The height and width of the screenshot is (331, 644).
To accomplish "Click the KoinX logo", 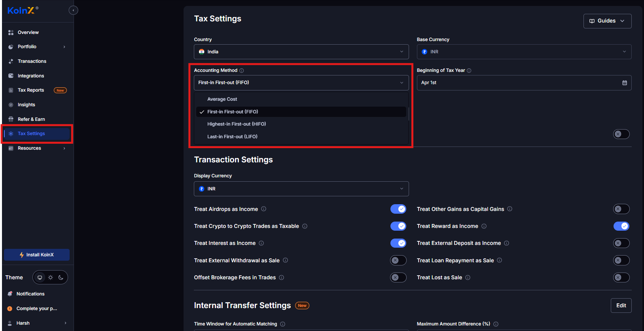I will pyautogui.click(x=23, y=10).
